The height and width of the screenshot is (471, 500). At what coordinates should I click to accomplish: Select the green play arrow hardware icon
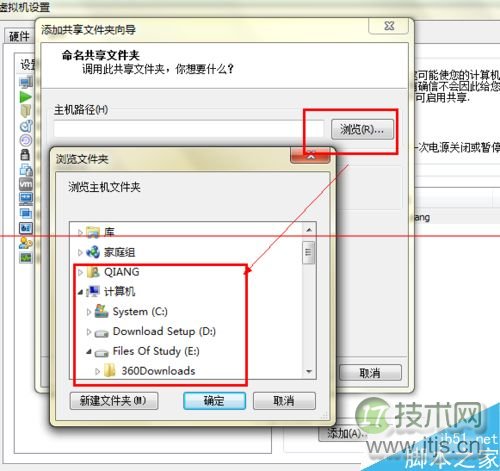26,97
